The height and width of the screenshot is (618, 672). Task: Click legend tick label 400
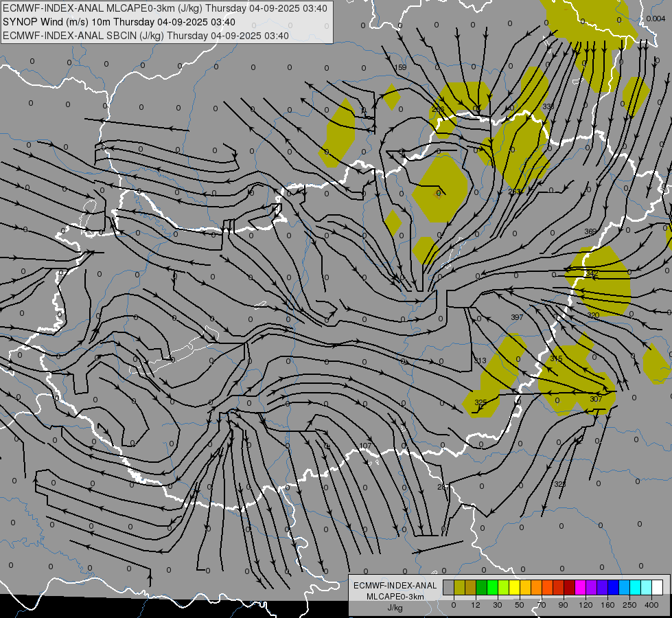651,605
